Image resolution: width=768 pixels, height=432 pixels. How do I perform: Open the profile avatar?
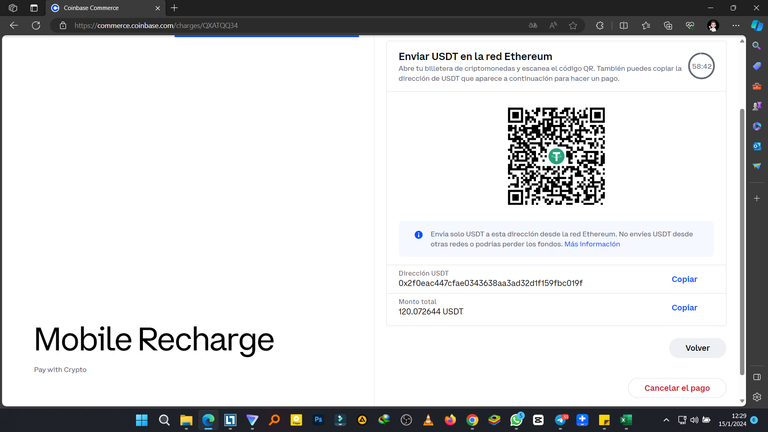click(713, 25)
